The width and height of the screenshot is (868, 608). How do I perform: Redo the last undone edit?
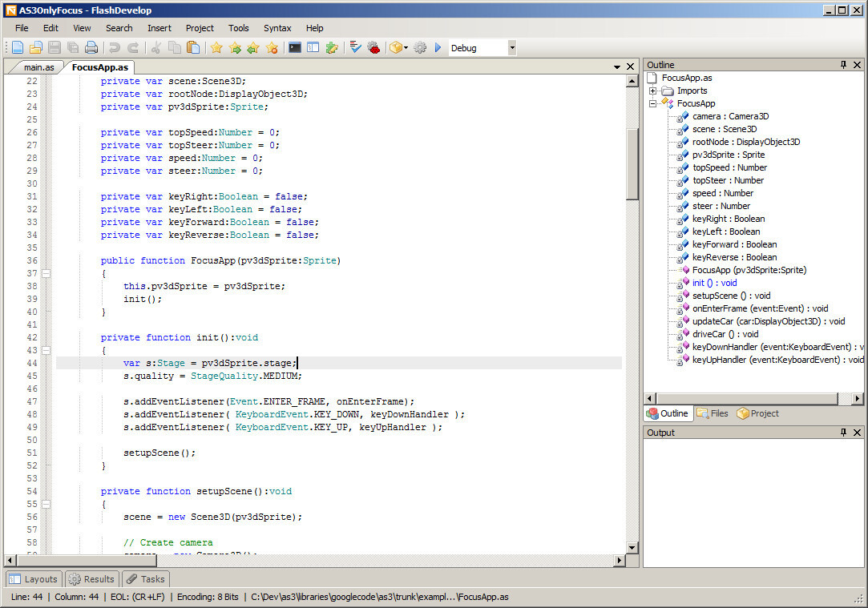point(133,48)
